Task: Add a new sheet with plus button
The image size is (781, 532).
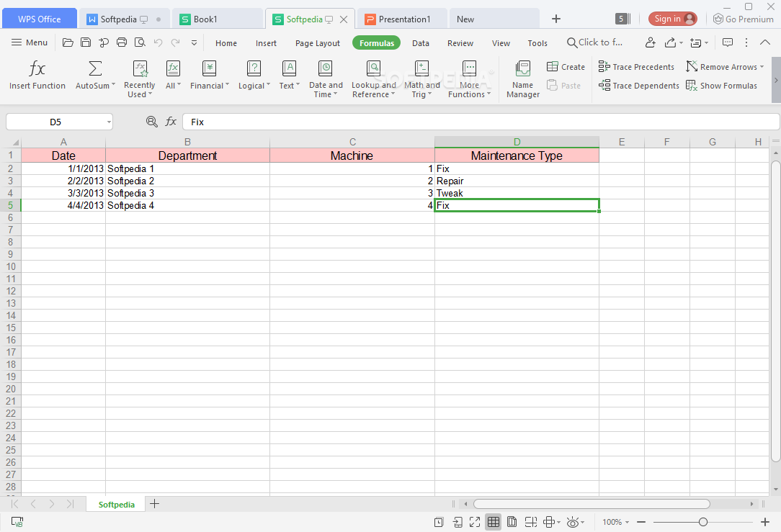Action: point(154,504)
